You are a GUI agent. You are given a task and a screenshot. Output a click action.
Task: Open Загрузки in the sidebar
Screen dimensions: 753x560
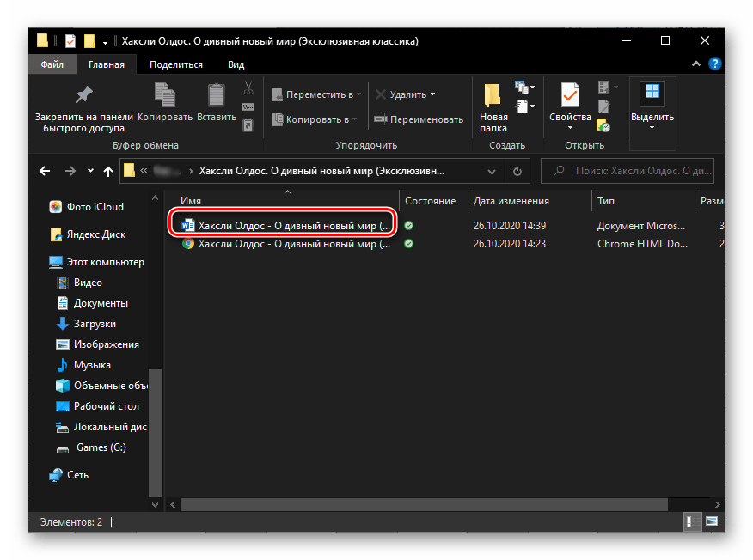click(x=87, y=324)
